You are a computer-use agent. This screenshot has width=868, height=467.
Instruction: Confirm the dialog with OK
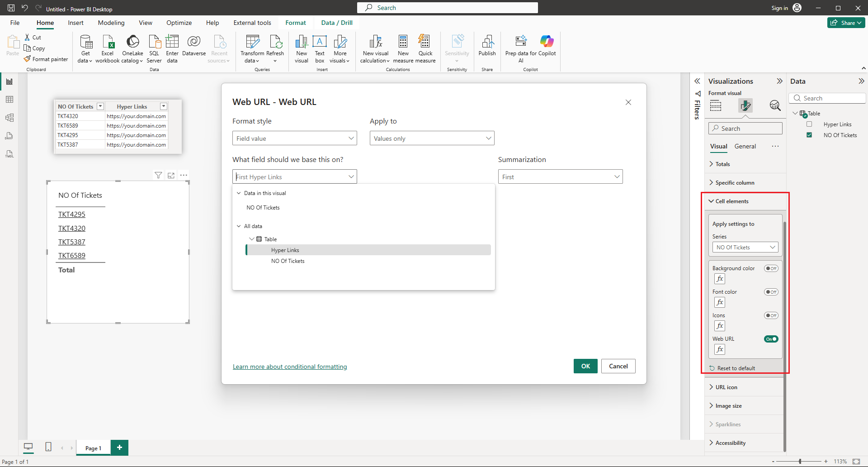[585, 366]
